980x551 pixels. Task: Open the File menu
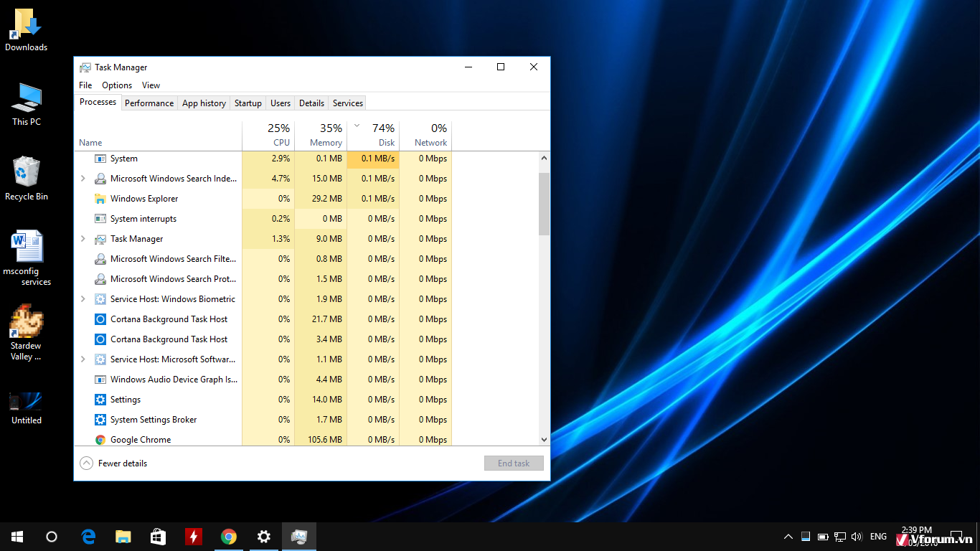click(x=85, y=85)
